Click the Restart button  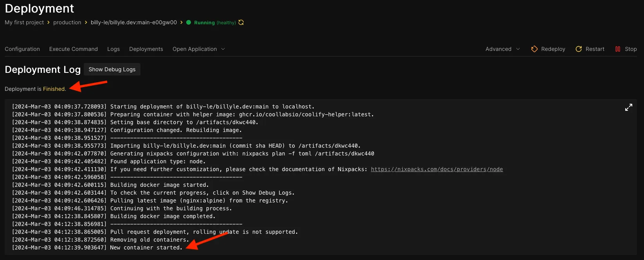tap(590, 49)
